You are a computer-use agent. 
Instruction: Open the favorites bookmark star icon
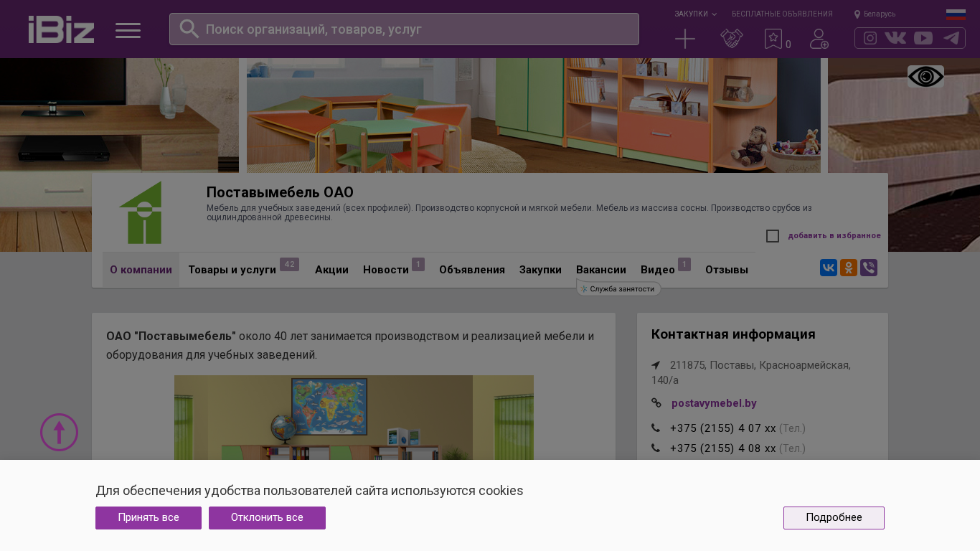[x=773, y=39]
